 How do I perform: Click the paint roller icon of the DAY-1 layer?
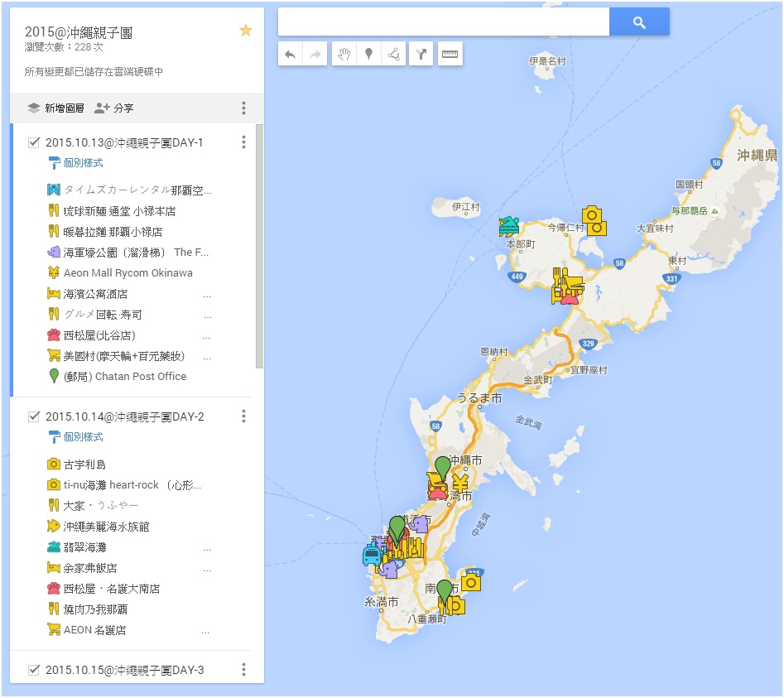[x=54, y=163]
